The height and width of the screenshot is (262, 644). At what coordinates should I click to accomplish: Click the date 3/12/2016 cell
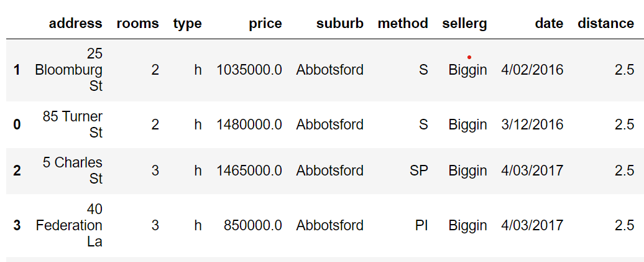[x=532, y=124]
